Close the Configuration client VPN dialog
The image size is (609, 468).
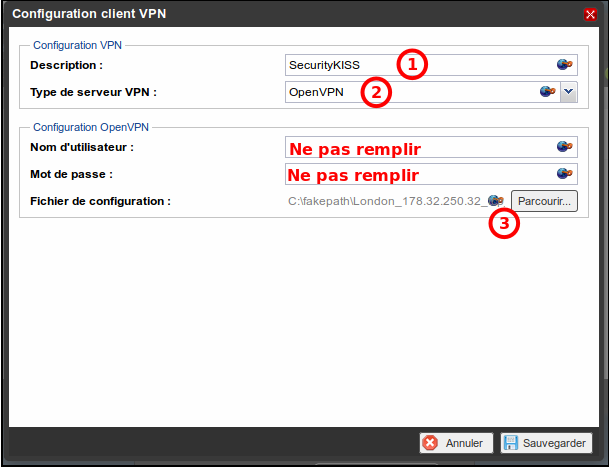[x=590, y=14]
